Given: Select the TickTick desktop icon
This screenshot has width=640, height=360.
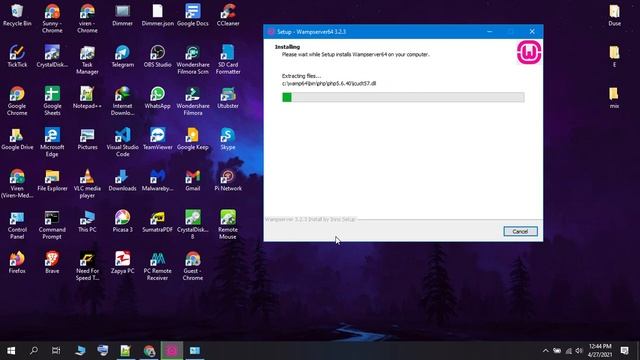Looking at the screenshot, I should pos(17,56).
